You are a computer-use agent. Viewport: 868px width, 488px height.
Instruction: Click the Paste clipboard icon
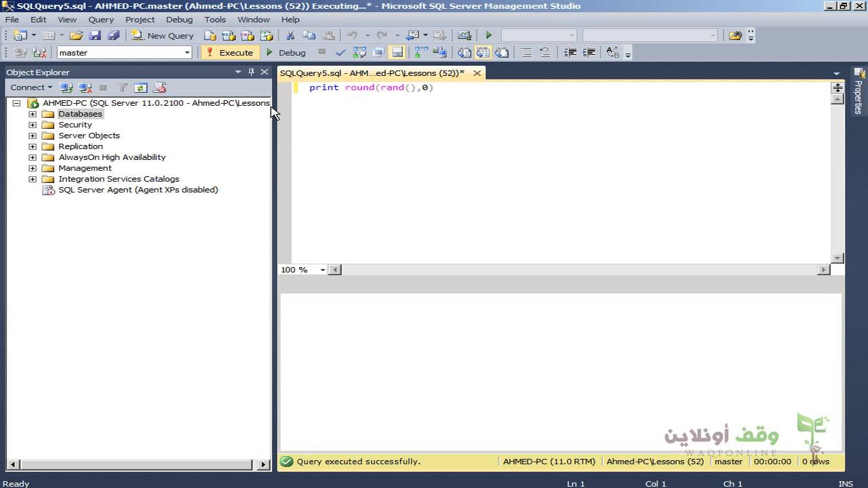click(x=328, y=35)
